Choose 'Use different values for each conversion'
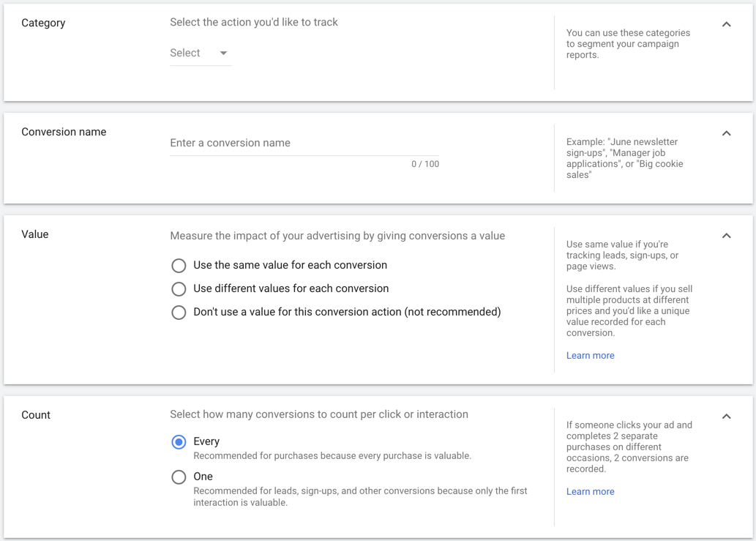The image size is (756, 541). tap(179, 288)
